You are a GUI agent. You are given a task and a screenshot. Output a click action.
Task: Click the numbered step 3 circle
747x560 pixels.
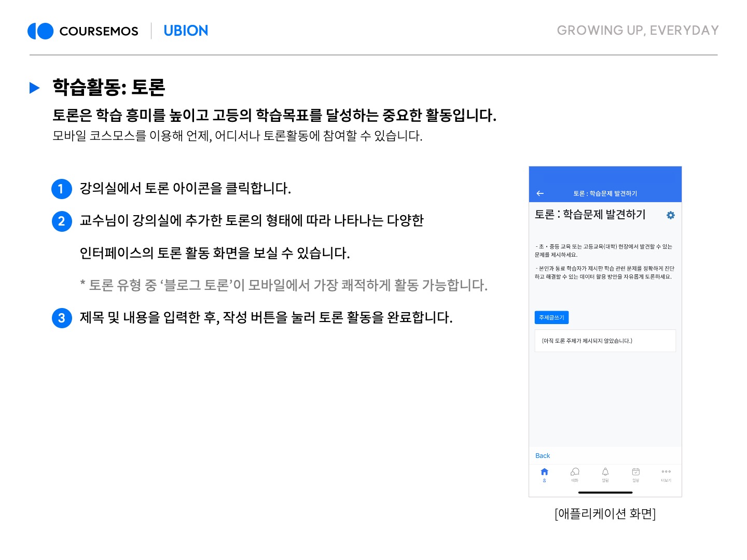click(61, 318)
